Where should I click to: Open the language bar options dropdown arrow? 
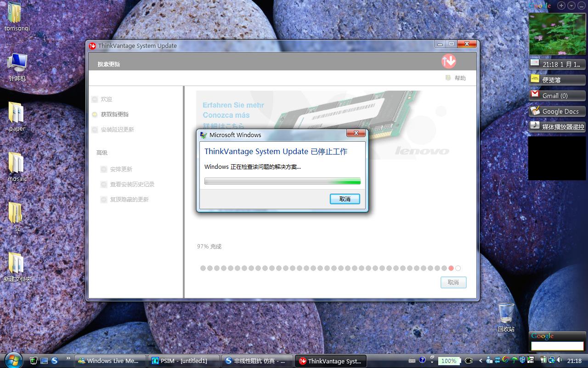(x=432, y=362)
